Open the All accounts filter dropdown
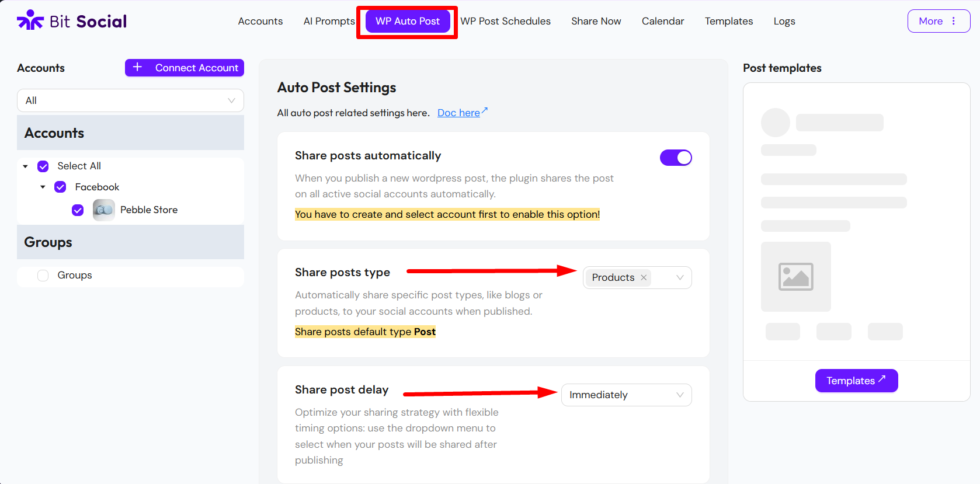Screen dimensions: 980x484 pyautogui.click(x=130, y=100)
